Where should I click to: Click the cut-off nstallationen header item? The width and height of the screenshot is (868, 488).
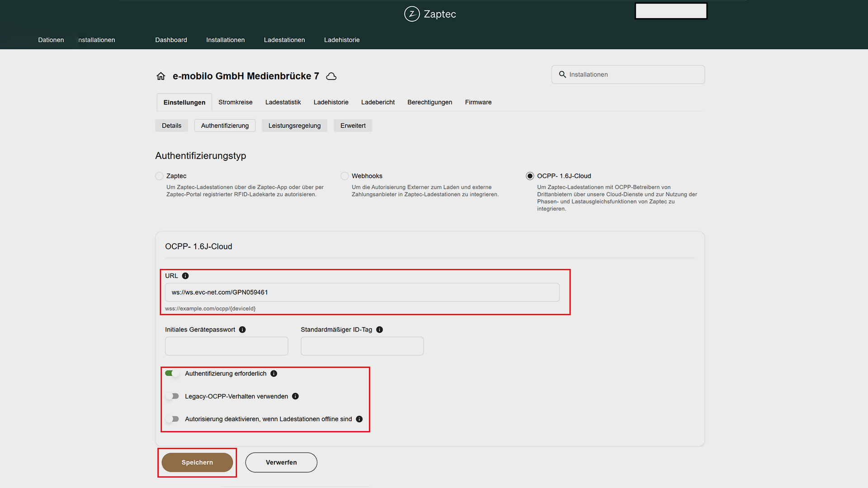point(97,40)
